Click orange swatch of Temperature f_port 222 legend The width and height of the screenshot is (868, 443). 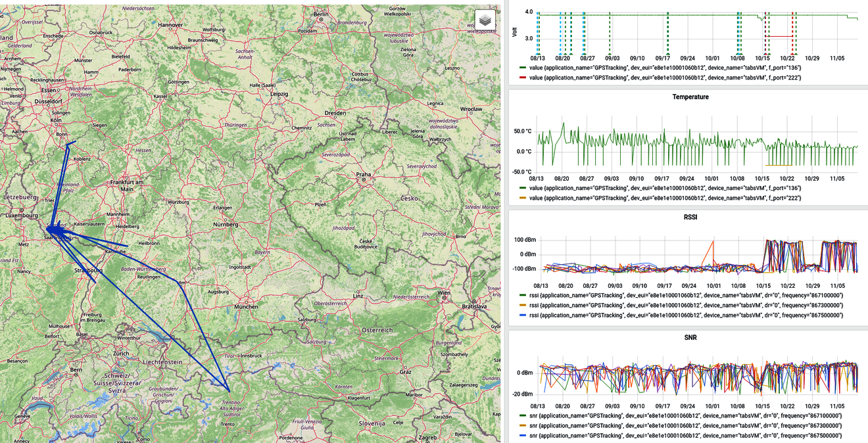point(521,198)
